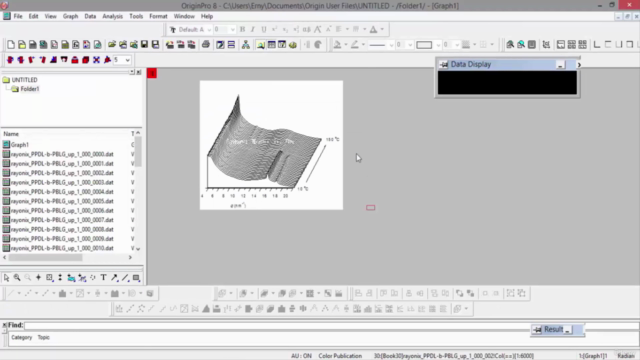Expand the Data Display side arrow
Viewport: 640px width, 360px height.
579,64
